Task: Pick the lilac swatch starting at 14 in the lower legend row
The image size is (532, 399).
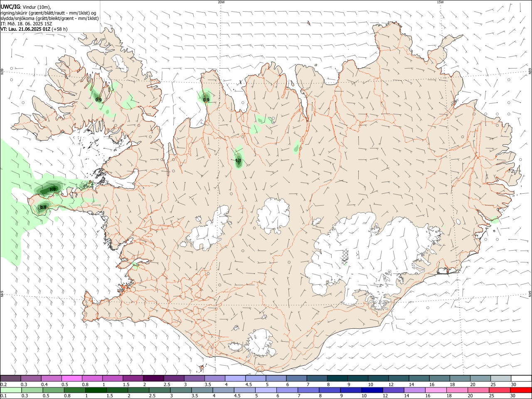Action: [414, 390]
